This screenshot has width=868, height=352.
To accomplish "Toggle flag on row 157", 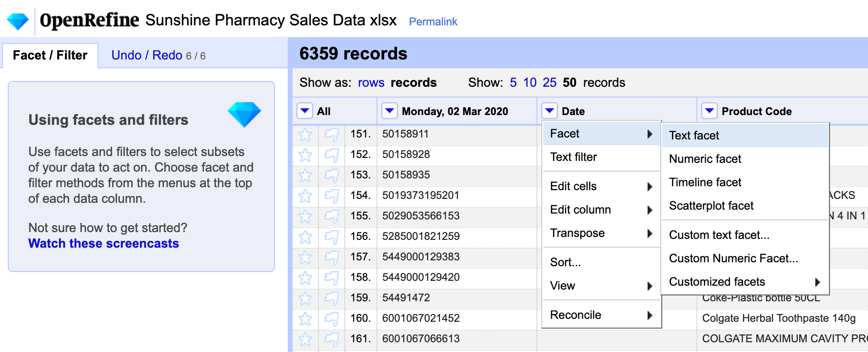I will (332, 257).
